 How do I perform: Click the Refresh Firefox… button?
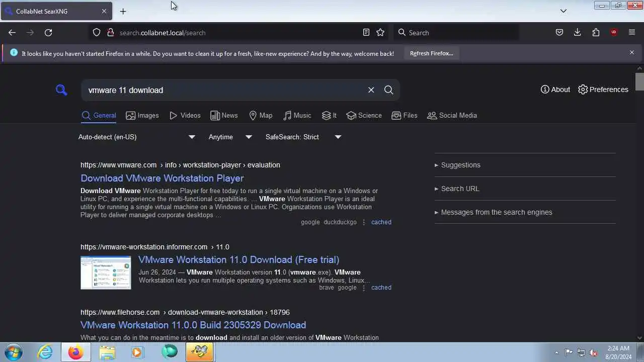[x=432, y=53]
